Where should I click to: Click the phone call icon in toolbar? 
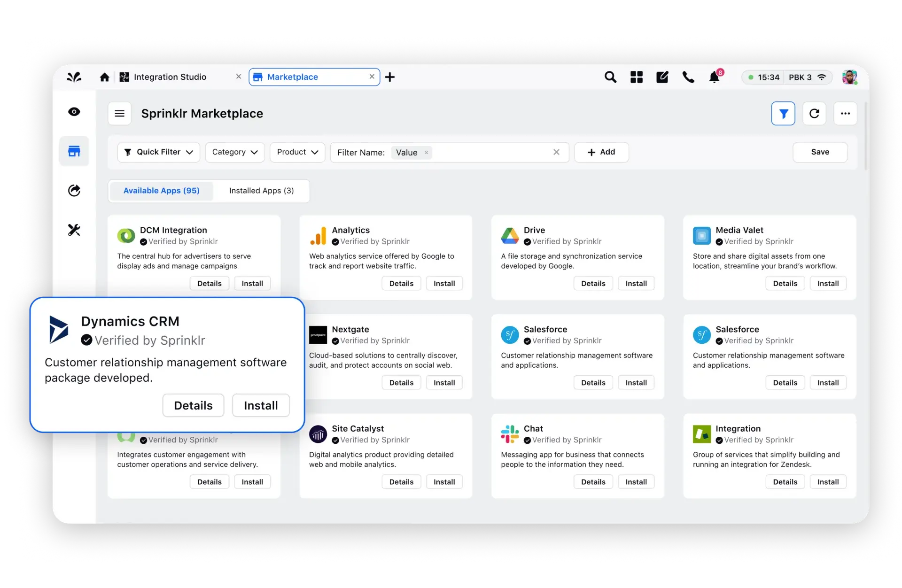click(x=689, y=76)
